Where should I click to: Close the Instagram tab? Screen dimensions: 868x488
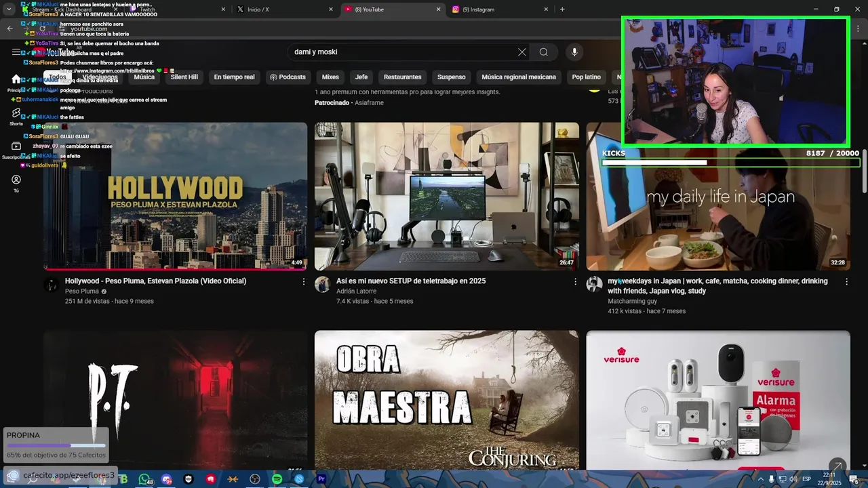[547, 9]
